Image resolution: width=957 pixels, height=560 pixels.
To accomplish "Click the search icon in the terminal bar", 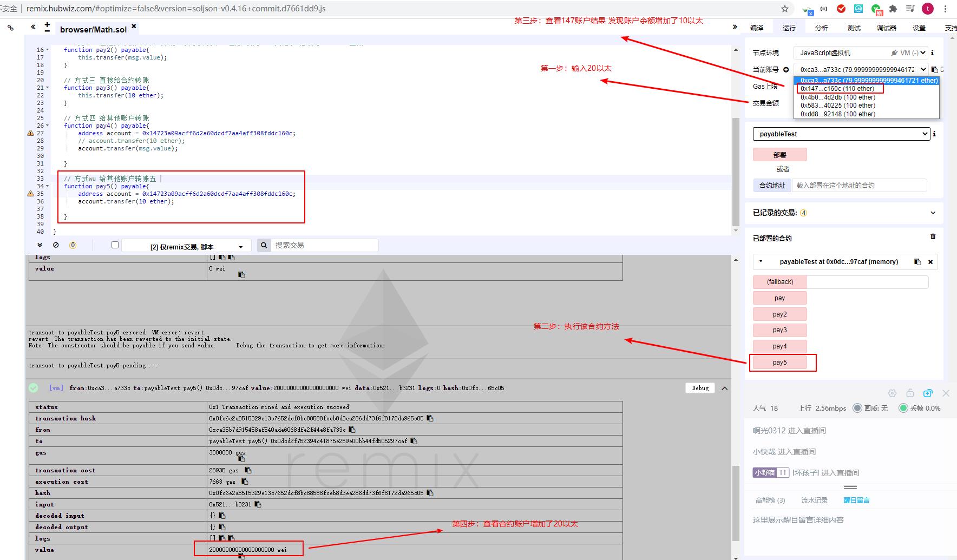I will pyautogui.click(x=264, y=245).
